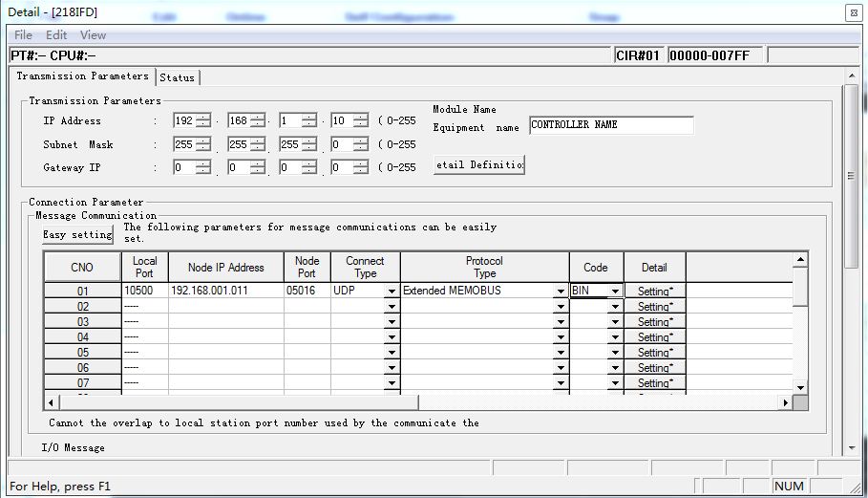
Task: Expand Connect Type dropdown for row 02
Action: pos(392,307)
